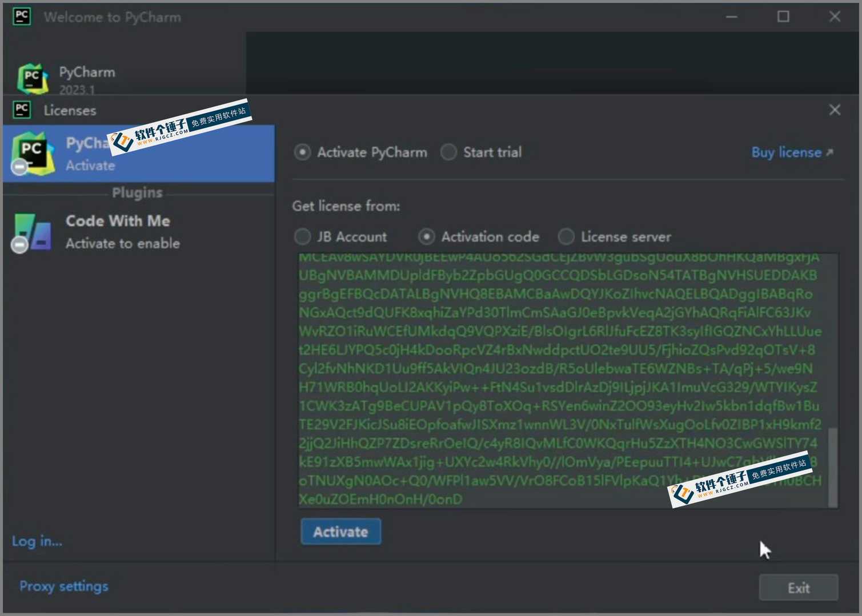Click the code line starting with "Cyl2fvNhNKD1Uu9ff5AkVIQn4"
This screenshot has width=862, height=616.
pyautogui.click(x=556, y=368)
